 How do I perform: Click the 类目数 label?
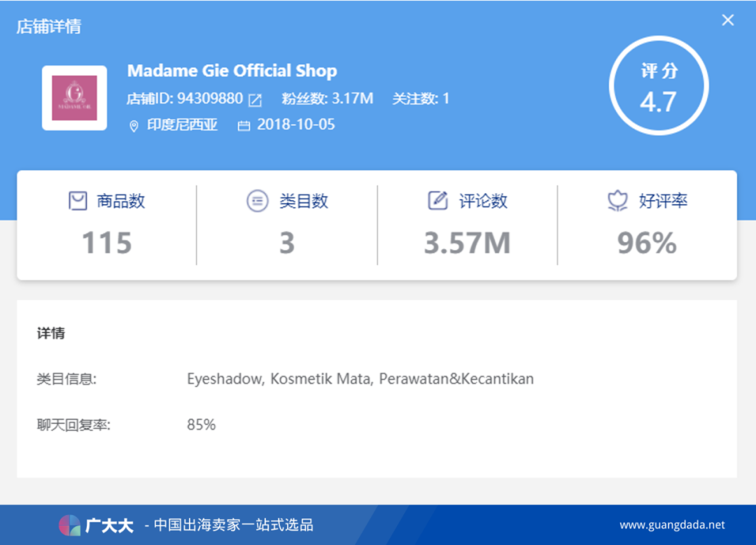pos(304,201)
